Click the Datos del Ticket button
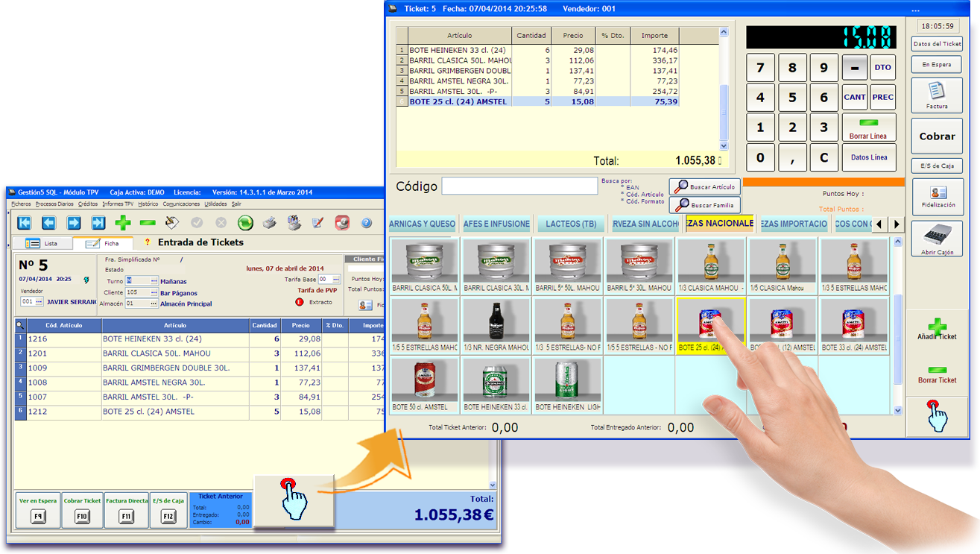Screen dimensions: 980x554 937,44
